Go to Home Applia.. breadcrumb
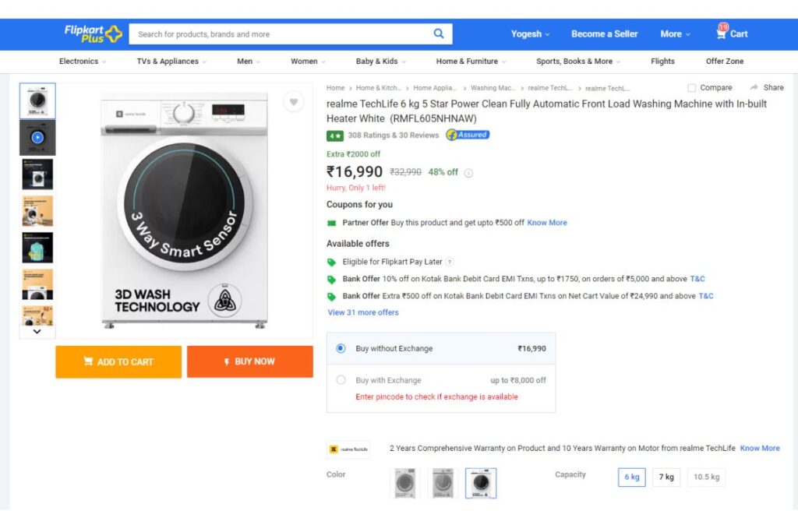Image resolution: width=798 pixels, height=532 pixels. (x=435, y=88)
